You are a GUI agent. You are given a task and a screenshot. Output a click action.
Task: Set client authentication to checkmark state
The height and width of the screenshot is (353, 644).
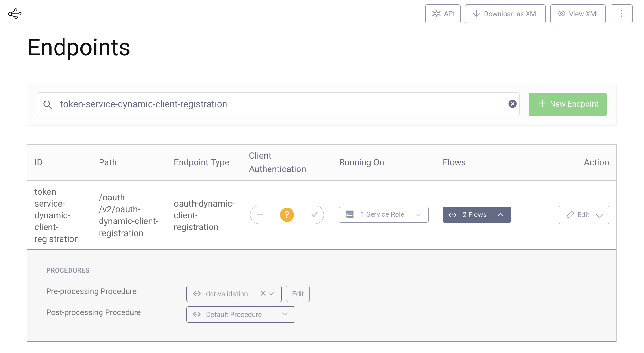[314, 215]
